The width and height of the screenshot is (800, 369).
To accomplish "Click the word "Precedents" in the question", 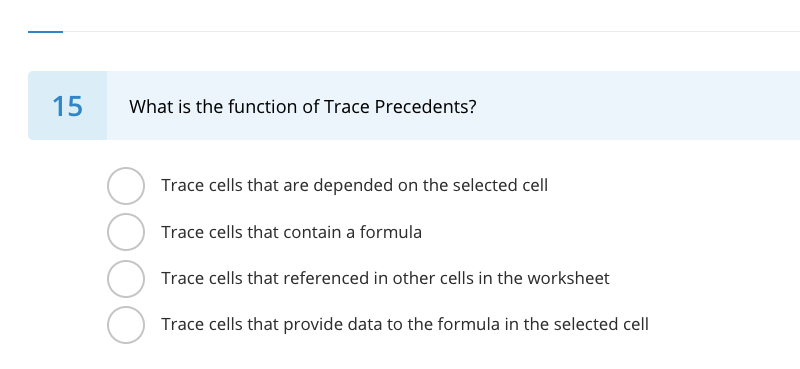I will tap(425, 107).
